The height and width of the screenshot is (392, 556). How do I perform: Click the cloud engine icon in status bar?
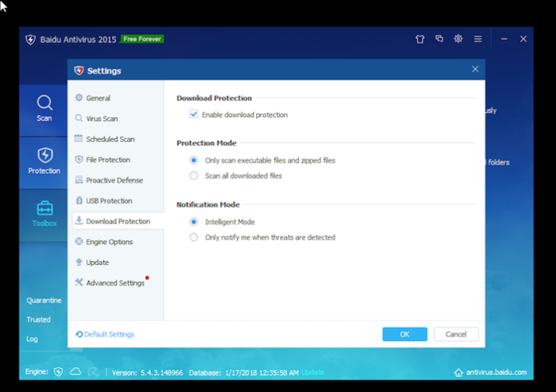[75, 371]
